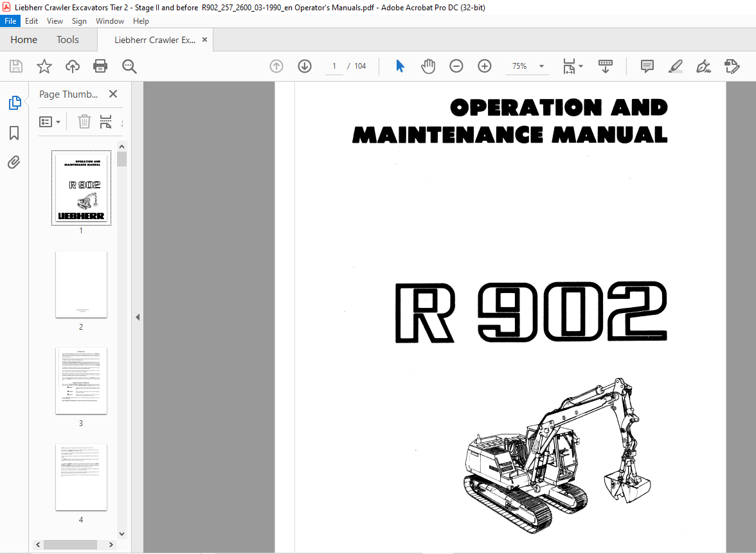Click thumbnail panel scroll right arrow
756x554 pixels.
[111, 544]
